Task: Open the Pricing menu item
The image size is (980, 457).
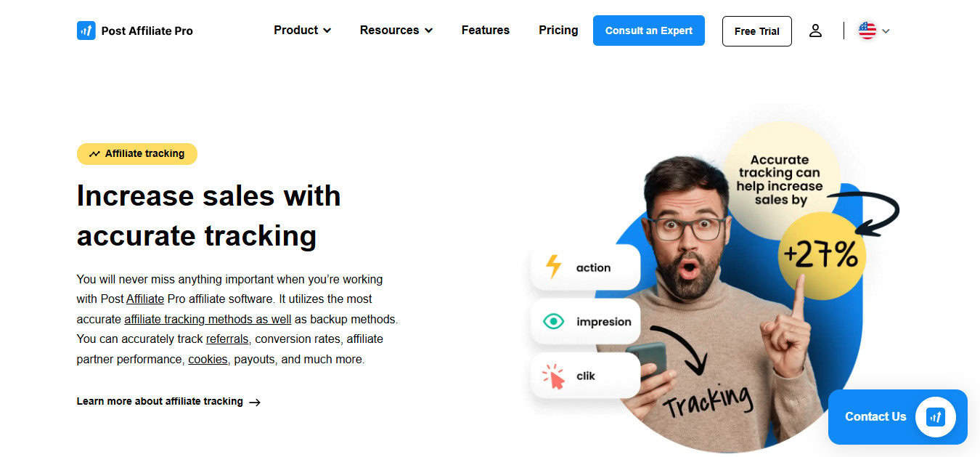Action: (558, 31)
